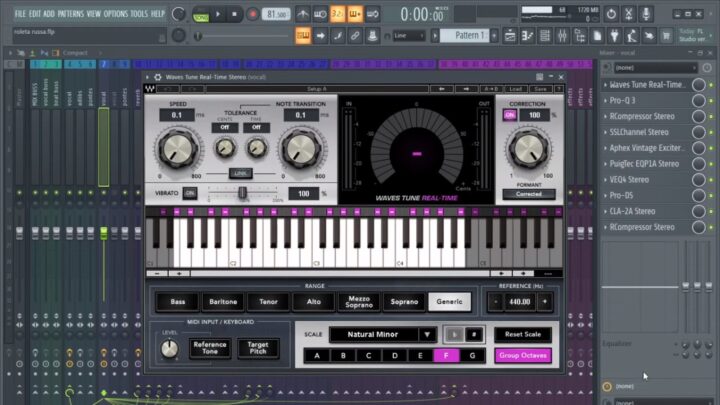The image size is (720, 405).
Task: Toggle the Vibrato ON switch
Action: click(189, 193)
